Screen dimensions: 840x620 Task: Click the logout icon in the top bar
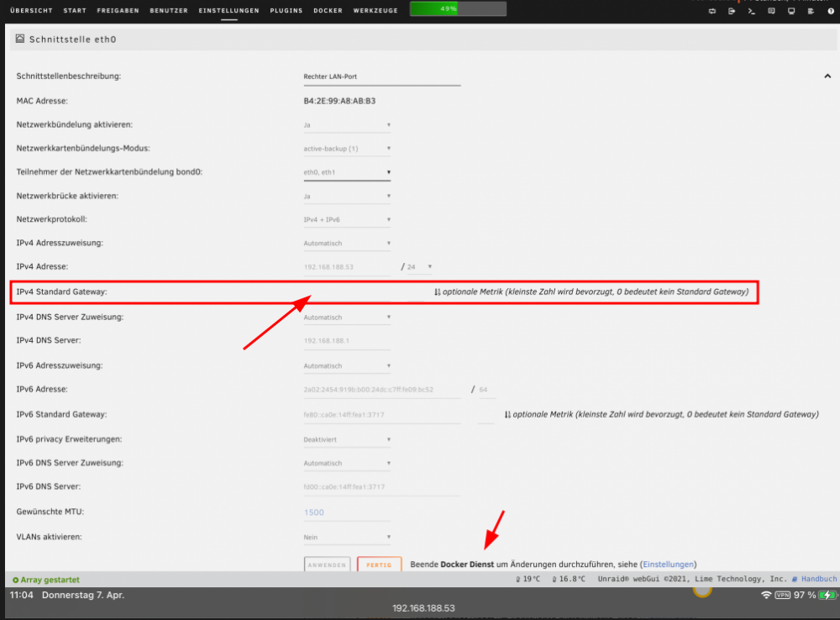(x=732, y=11)
